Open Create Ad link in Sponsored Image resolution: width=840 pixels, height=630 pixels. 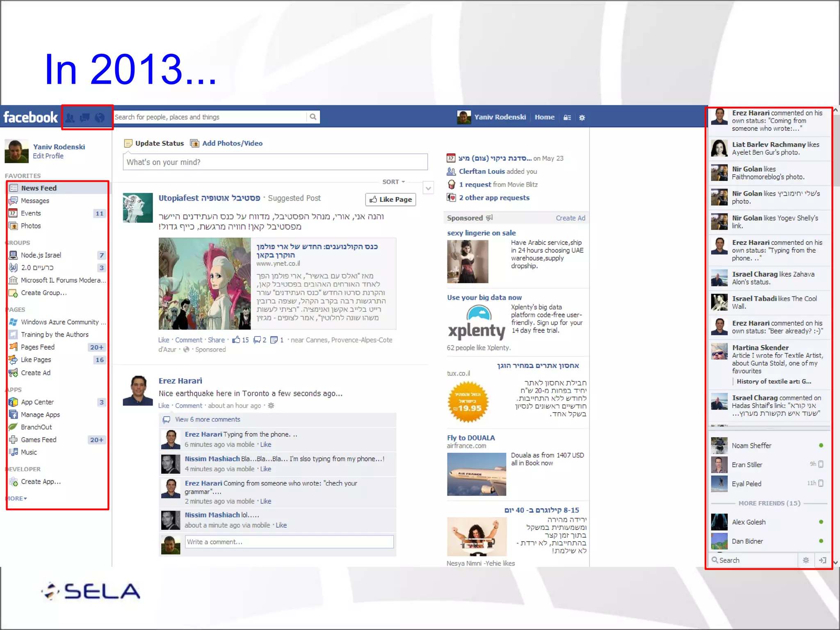570,218
